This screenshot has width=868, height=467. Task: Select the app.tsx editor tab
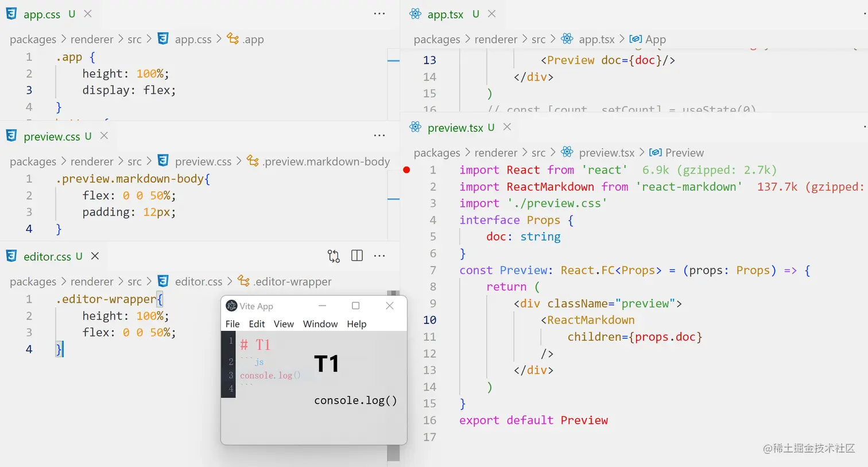coord(445,14)
